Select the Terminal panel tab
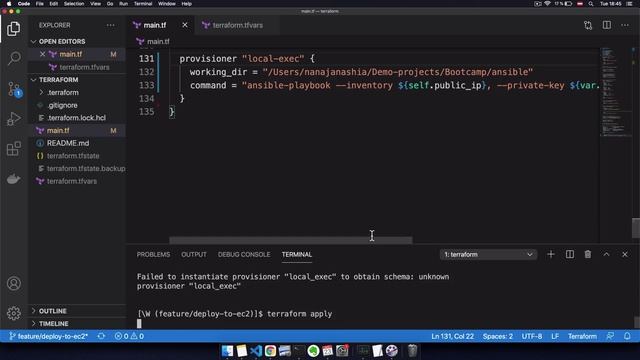The height and width of the screenshot is (360, 640). tap(297, 254)
